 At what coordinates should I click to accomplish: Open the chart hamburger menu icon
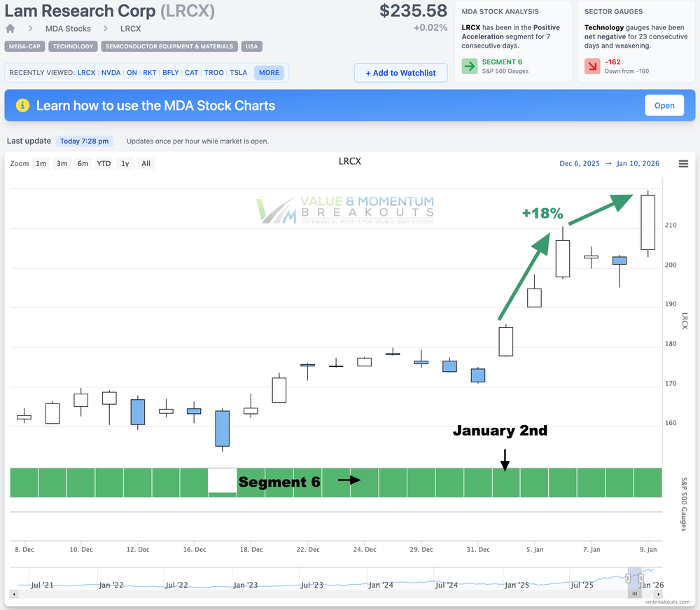click(x=683, y=164)
